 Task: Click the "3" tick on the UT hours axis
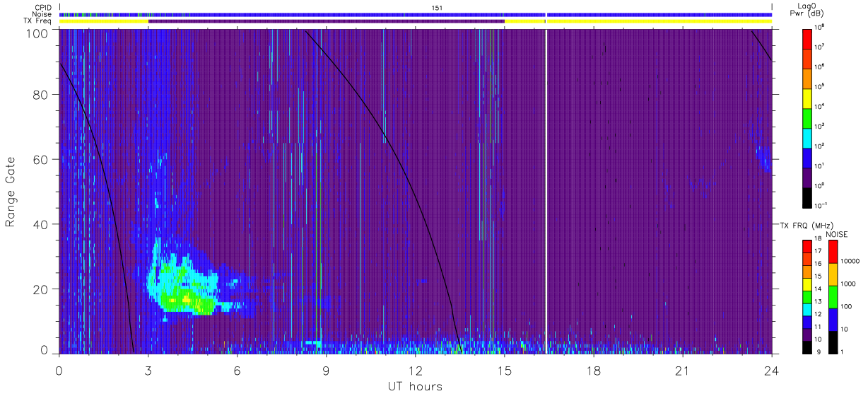pos(148,371)
